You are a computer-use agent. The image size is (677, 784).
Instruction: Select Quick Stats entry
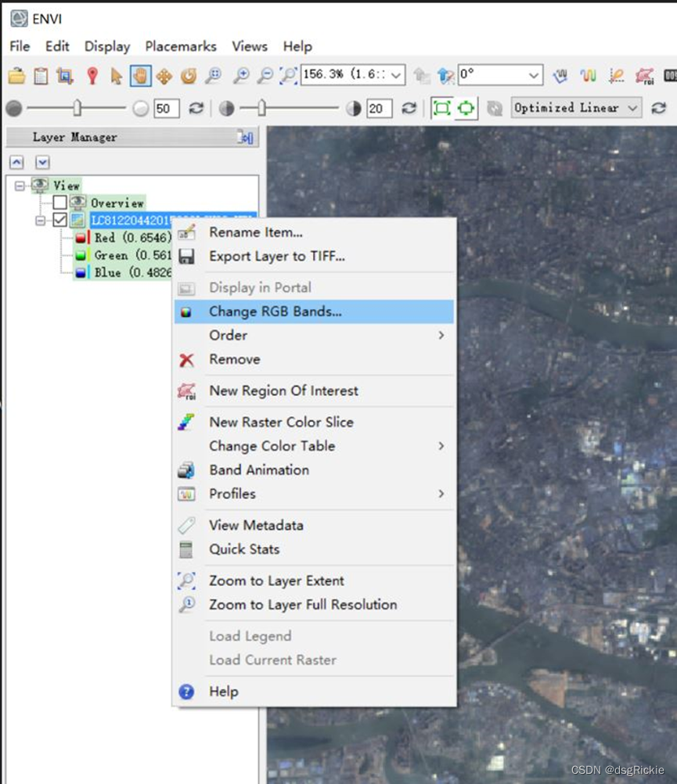pyautogui.click(x=315, y=549)
